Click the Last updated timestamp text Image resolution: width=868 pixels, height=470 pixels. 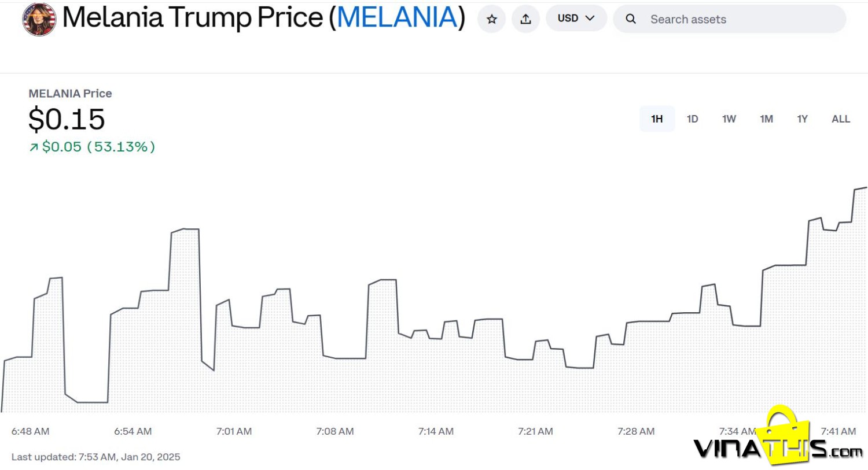coord(95,457)
